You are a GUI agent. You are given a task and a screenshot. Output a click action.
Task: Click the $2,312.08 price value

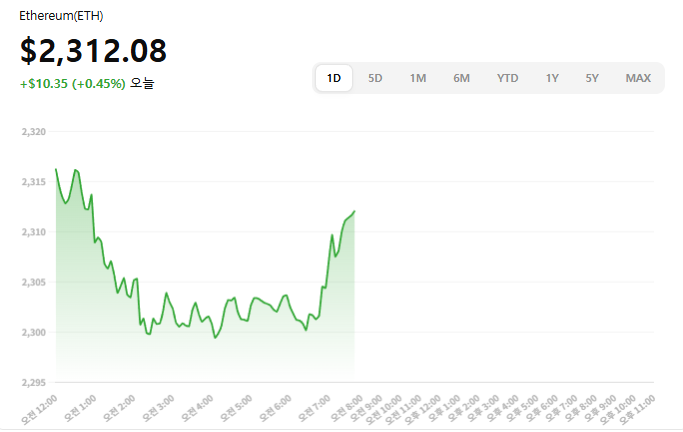pyautogui.click(x=93, y=51)
